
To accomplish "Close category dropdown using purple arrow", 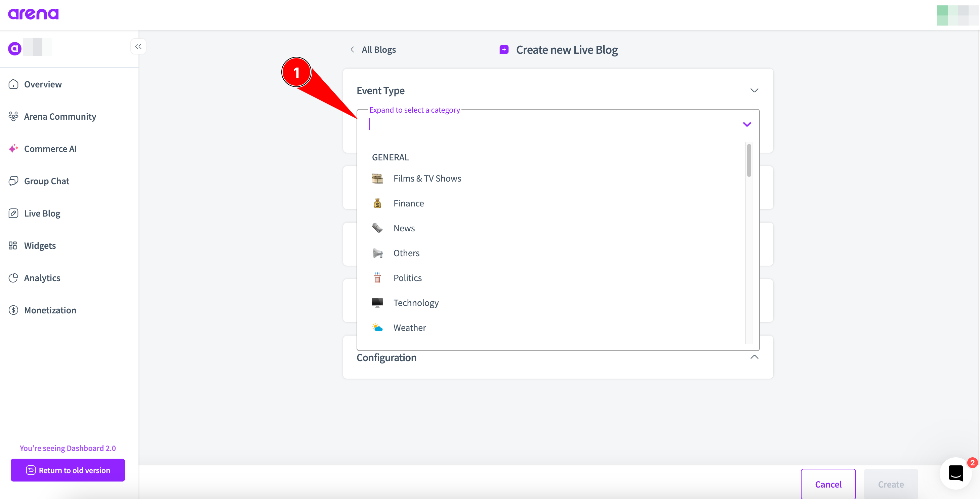I will pos(746,124).
